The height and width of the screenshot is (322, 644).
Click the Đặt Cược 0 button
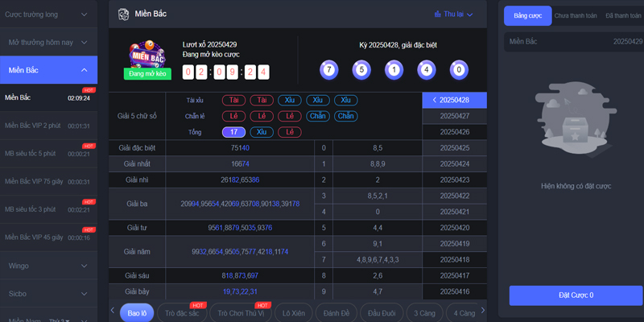click(576, 295)
